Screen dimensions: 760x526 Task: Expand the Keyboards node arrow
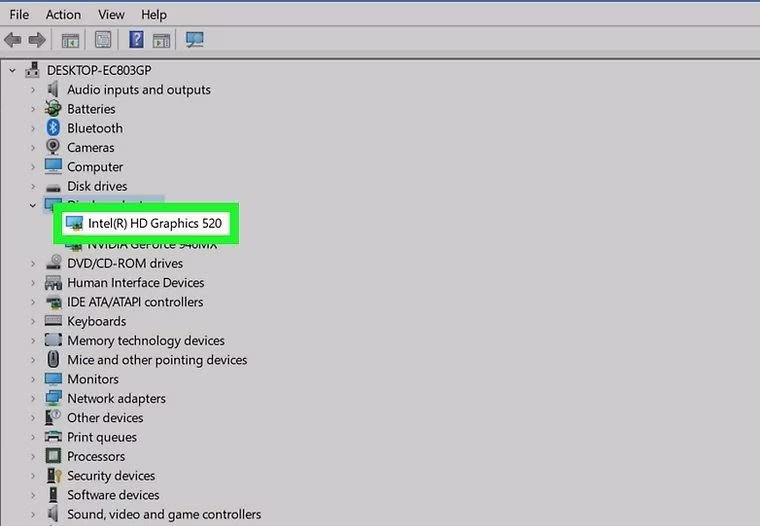32,321
